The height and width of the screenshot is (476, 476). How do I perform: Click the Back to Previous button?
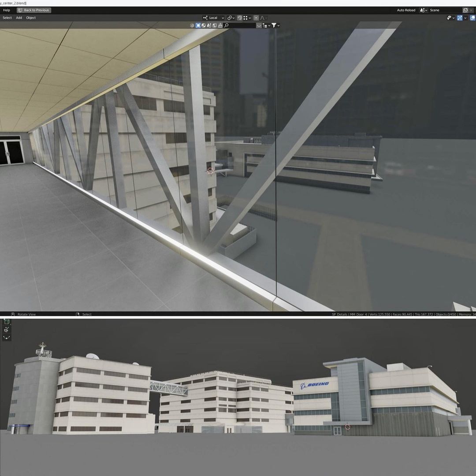34,10
